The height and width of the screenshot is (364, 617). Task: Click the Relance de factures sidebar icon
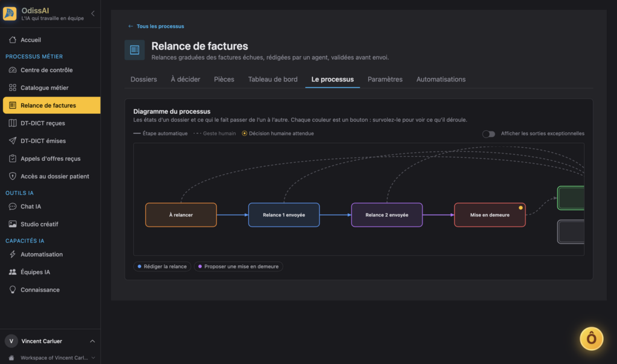(x=13, y=105)
